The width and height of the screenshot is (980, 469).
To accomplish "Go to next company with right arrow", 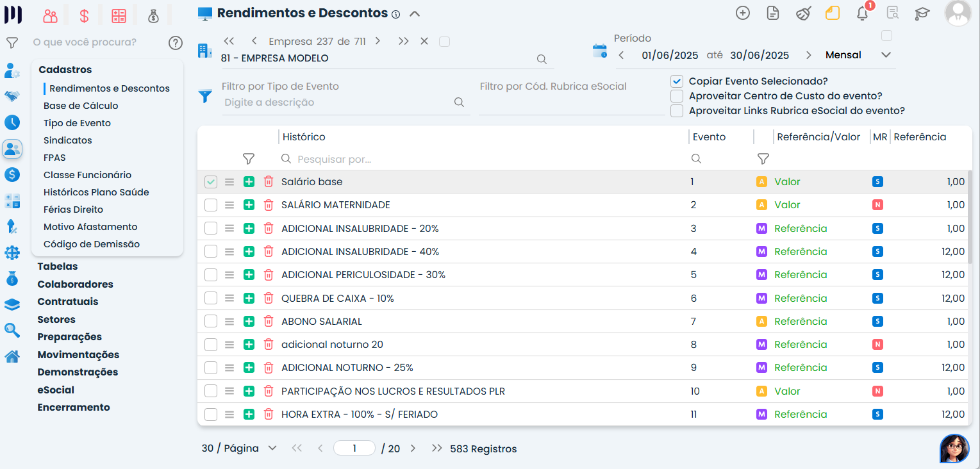I will click(x=378, y=41).
